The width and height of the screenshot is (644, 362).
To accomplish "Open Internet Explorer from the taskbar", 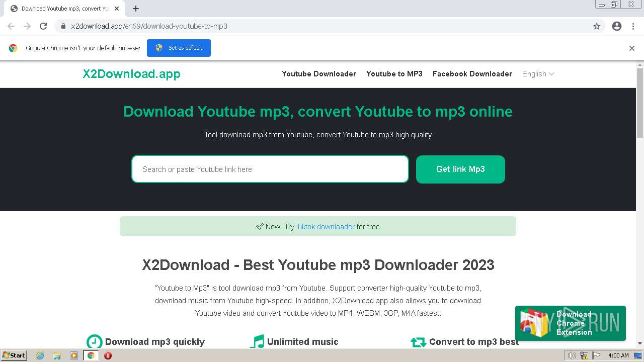I will [40, 355].
